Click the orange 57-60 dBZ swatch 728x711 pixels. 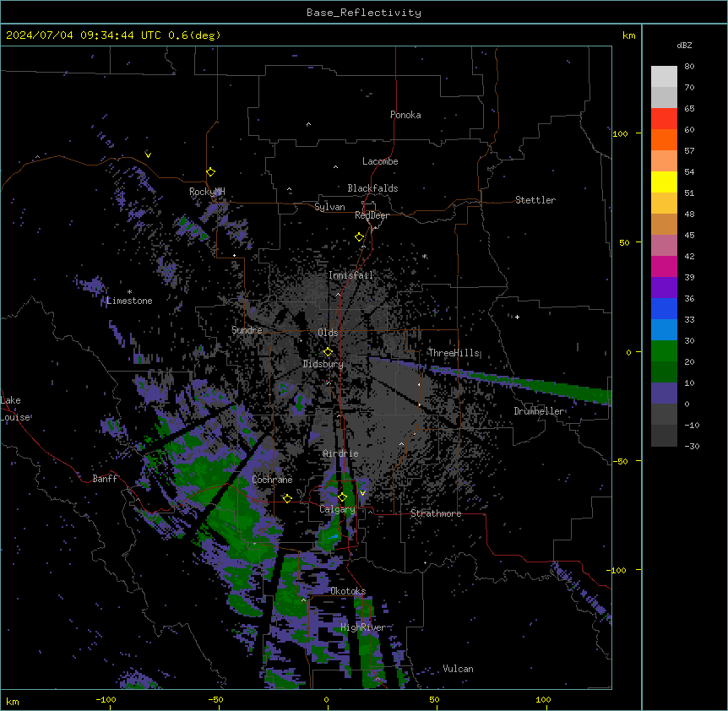click(664, 139)
